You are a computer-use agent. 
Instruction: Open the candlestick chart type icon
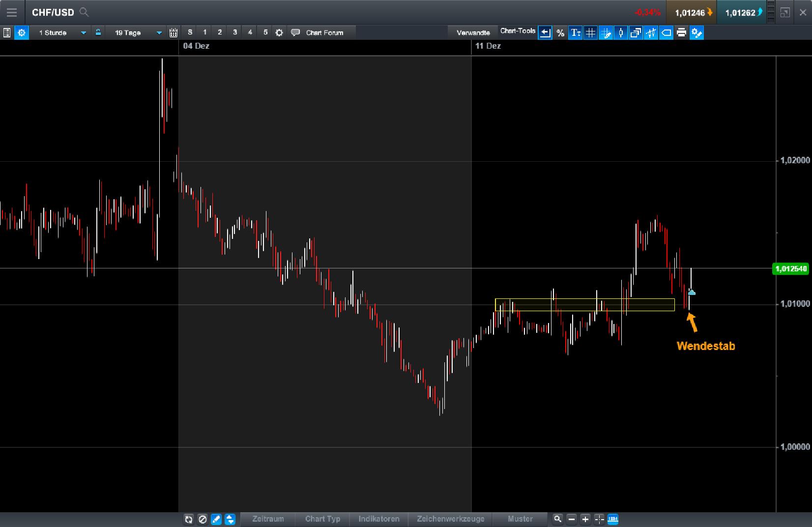point(621,33)
